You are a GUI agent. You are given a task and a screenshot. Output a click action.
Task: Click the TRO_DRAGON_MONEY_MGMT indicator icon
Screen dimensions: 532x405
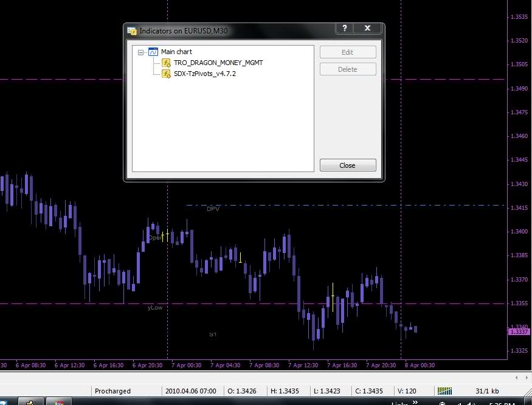(166, 63)
